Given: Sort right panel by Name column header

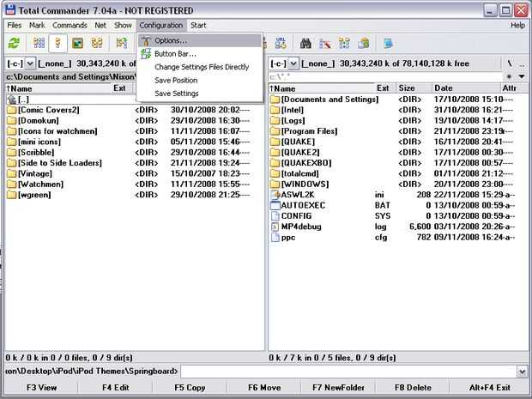Looking at the screenshot, I should point(321,88).
